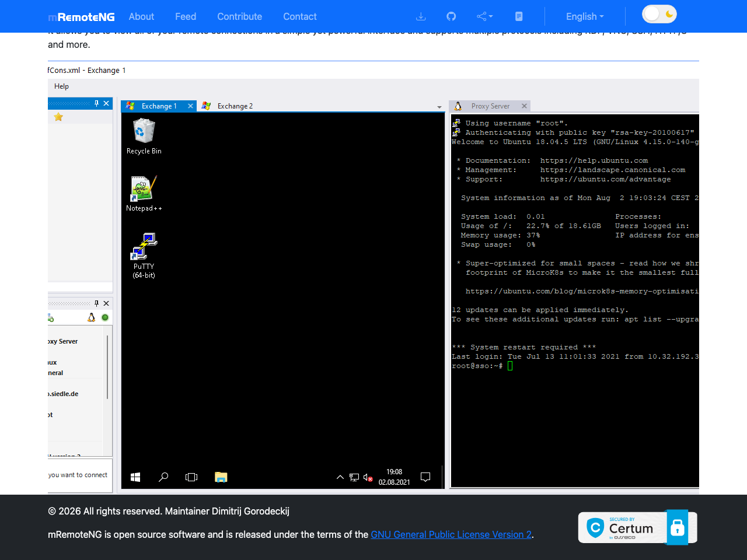The image size is (747, 560).
Task: Follow the GNU General Public License Version 2 link
Action: tap(451, 534)
